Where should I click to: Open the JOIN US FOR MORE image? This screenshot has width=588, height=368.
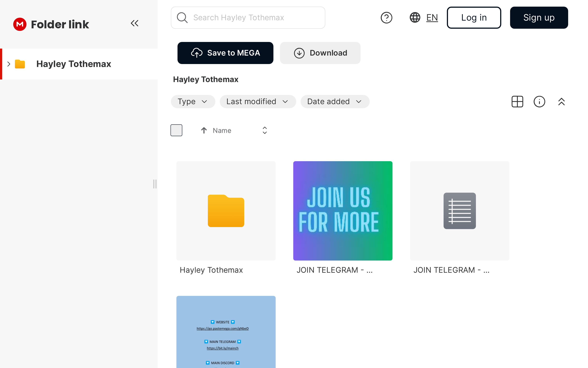pos(343,211)
